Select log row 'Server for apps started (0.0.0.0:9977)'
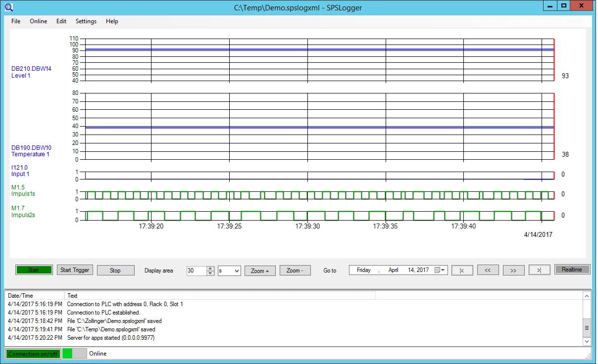The image size is (598, 364). 294,338
